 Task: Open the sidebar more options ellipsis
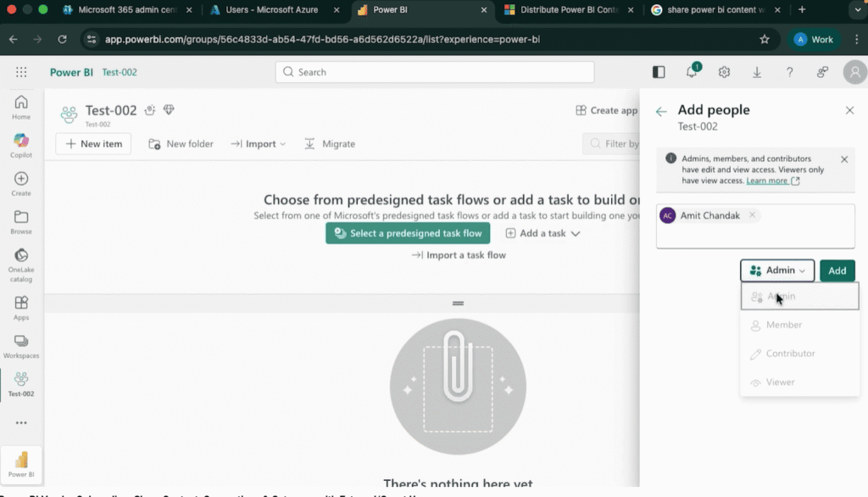tap(21, 422)
